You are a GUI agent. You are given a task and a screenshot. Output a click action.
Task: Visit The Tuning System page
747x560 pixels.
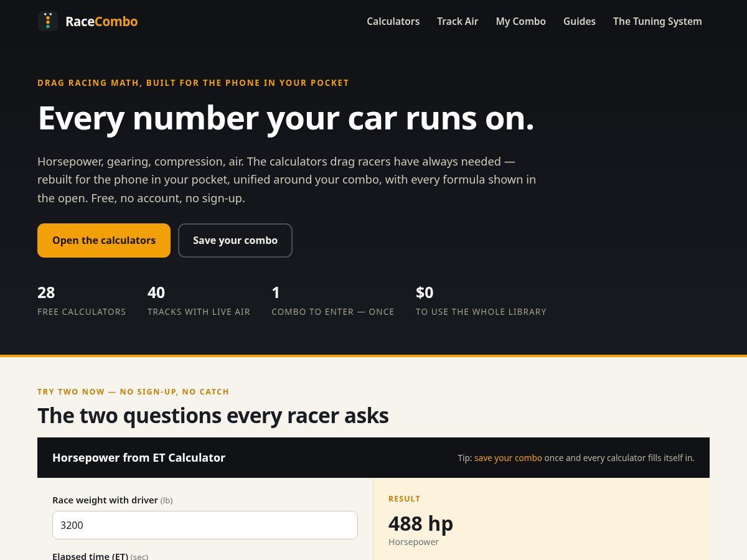tap(657, 21)
